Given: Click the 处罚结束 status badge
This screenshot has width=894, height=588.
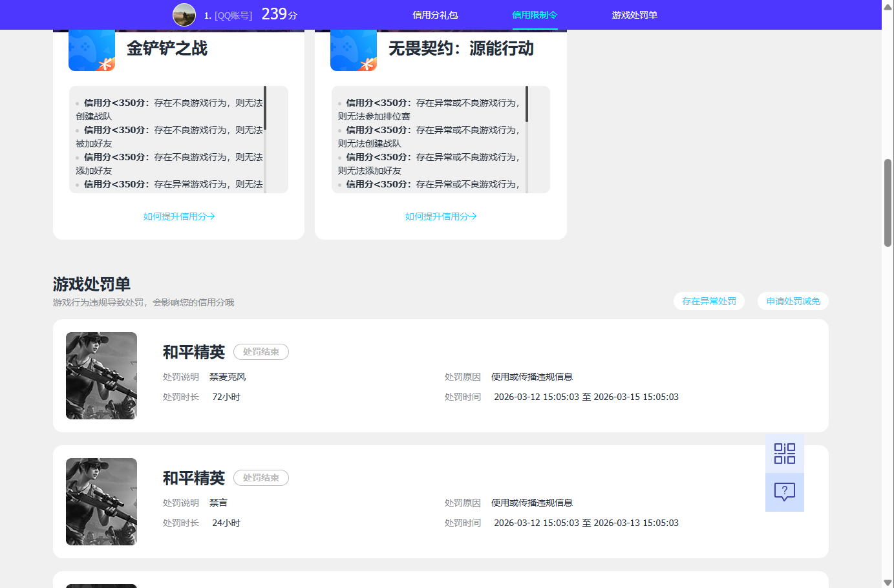Looking at the screenshot, I should click(261, 352).
